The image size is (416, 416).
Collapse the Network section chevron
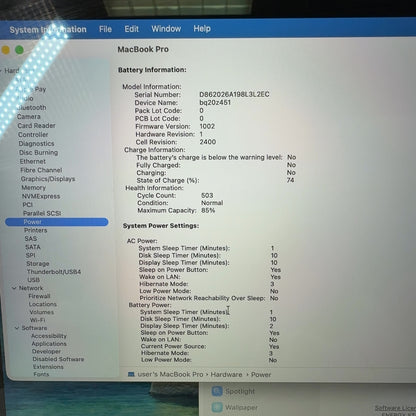14,288
